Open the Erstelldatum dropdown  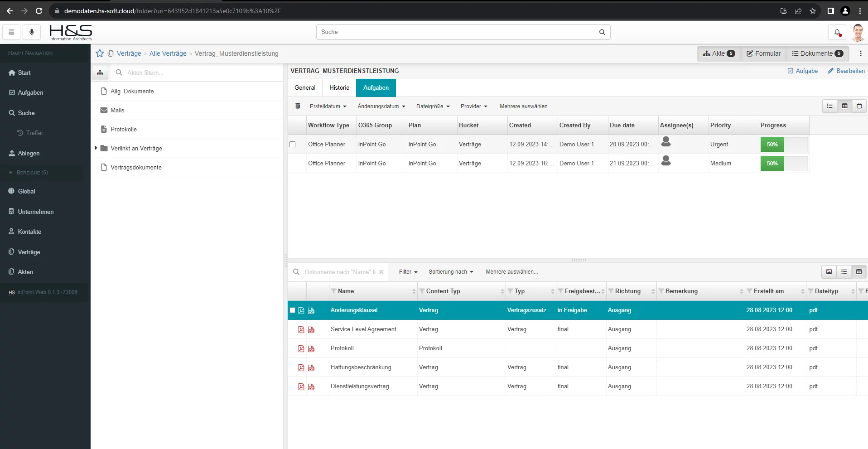(x=328, y=106)
